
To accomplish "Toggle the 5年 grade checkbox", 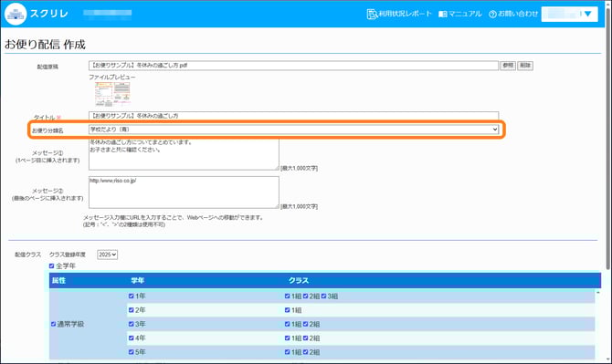I will pos(132,352).
